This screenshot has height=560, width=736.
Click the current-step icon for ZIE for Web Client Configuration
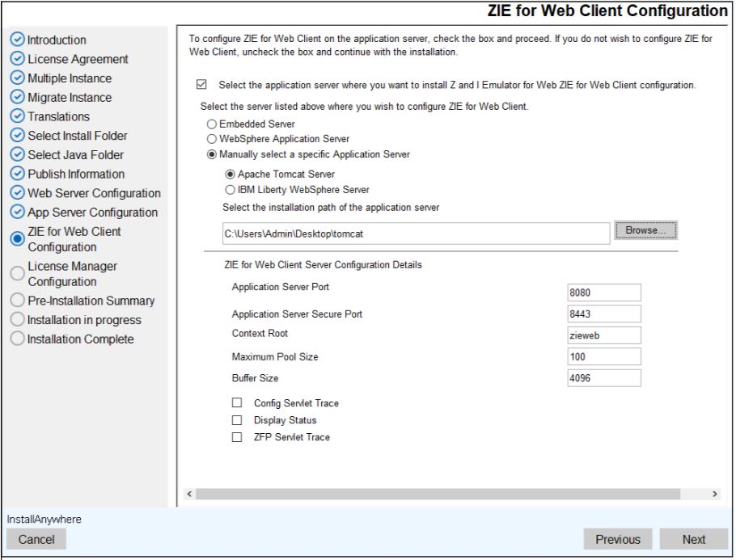(17, 238)
